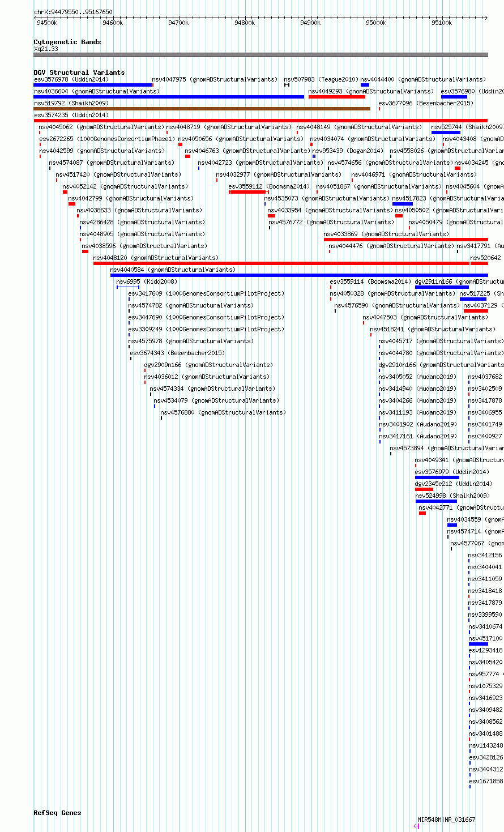
Task: Click the esv3576978 (Uddin2014) variant label
Action: (x=71, y=79)
